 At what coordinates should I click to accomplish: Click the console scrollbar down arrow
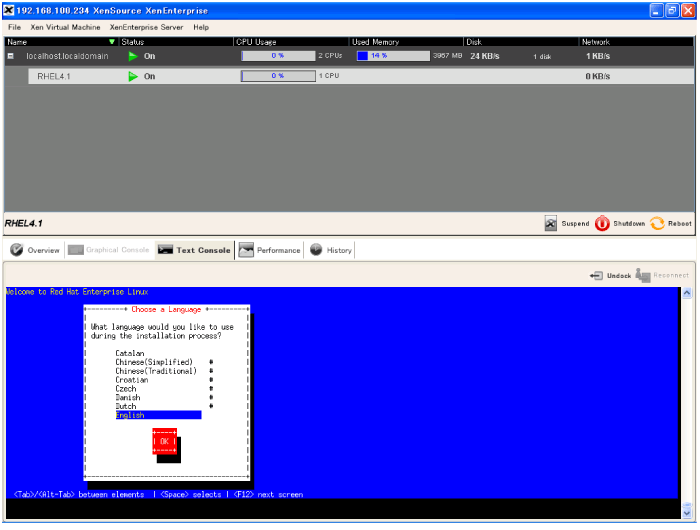point(687,513)
